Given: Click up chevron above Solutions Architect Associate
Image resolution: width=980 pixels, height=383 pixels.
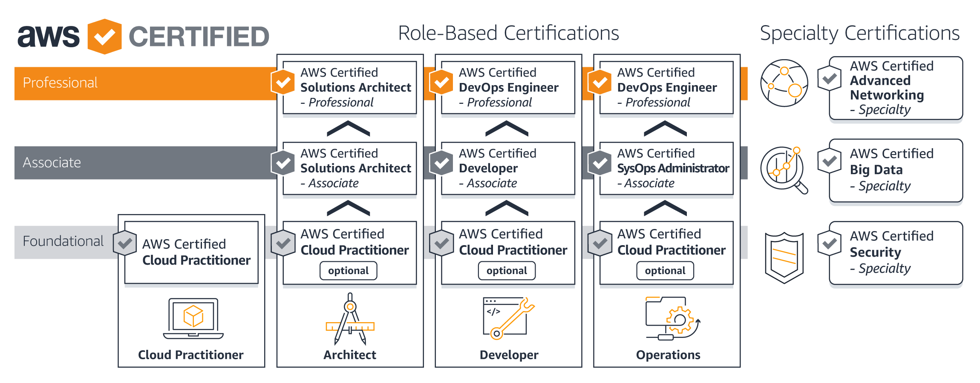Looking at the screenshot, I should tap(348, 128).
